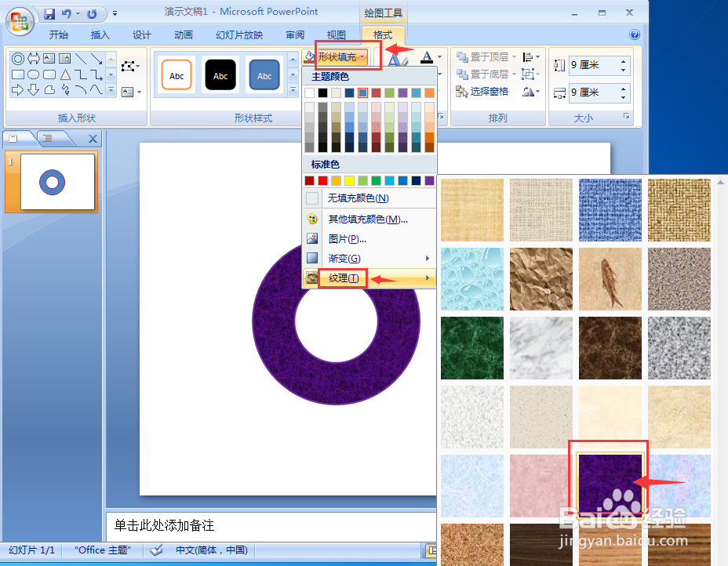
Task: Save the presentation from quick access toolbar
Action: coord(49,14)
